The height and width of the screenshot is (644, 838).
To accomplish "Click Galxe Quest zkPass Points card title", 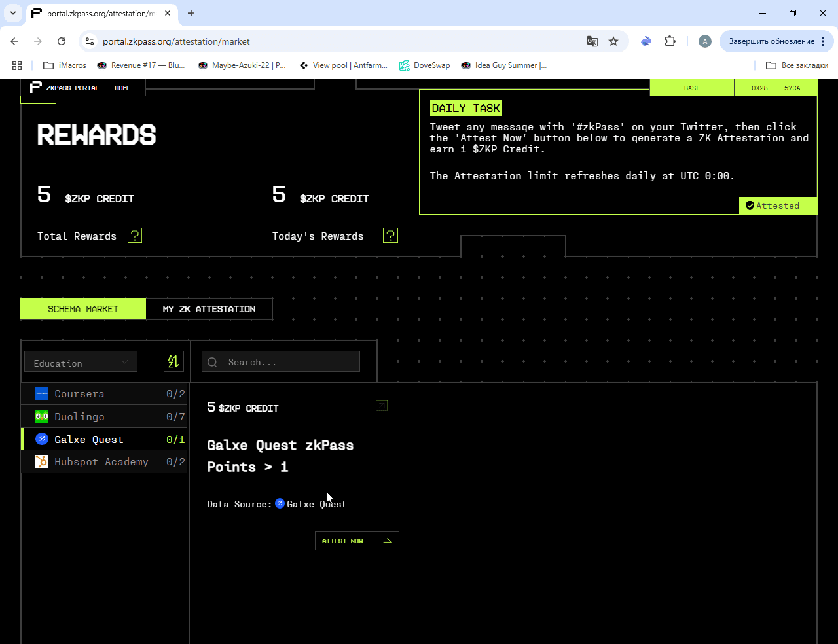I will [280, 456].
